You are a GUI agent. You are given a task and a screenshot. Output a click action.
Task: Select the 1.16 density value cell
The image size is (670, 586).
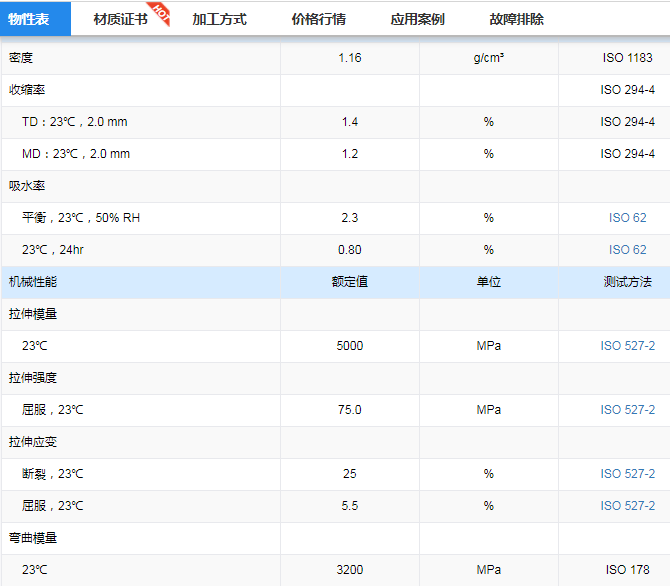(x=349, y=58)
